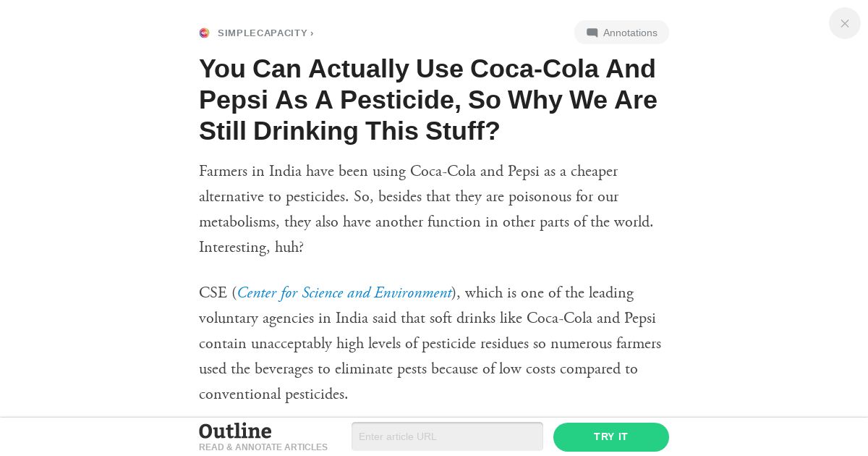Close the article with the X button
868x456 pixels.
click(x=845, y=23)
